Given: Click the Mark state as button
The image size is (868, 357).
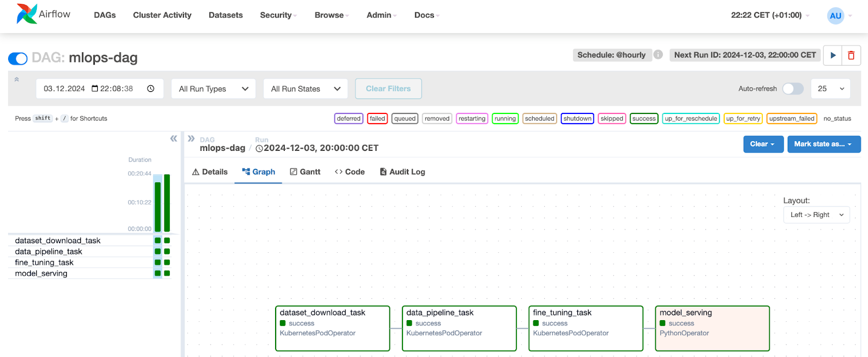Looking at the screenshot, I should tap(823, 144).
